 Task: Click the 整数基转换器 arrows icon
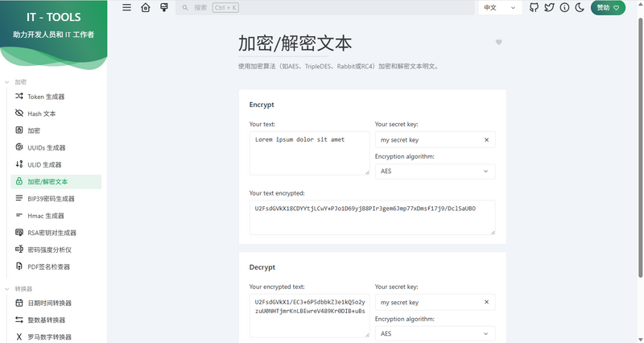[x=19, y=320]
